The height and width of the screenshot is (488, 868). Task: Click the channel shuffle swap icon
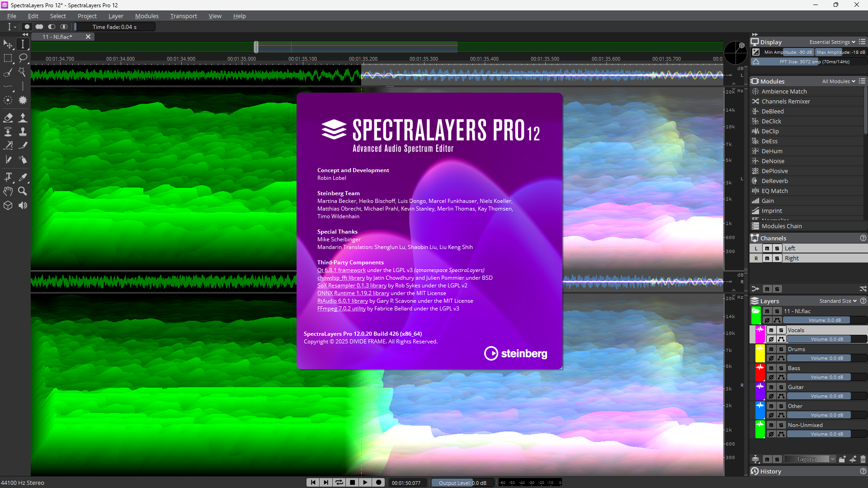pyautogui.click(x=863, y=289)
